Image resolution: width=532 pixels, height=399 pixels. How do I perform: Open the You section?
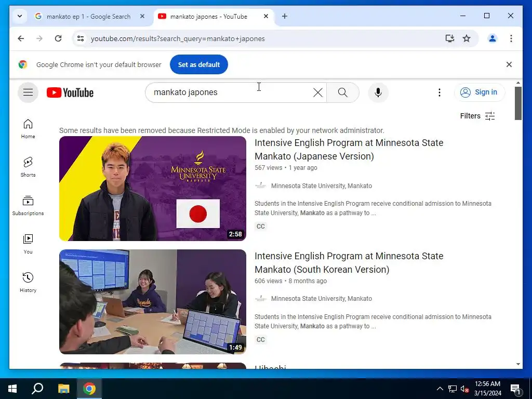pos(28,244)
